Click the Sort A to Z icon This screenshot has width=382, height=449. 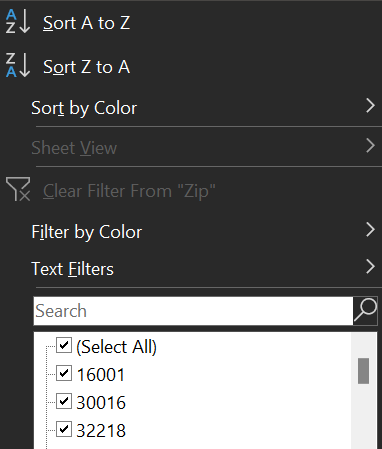18,22
